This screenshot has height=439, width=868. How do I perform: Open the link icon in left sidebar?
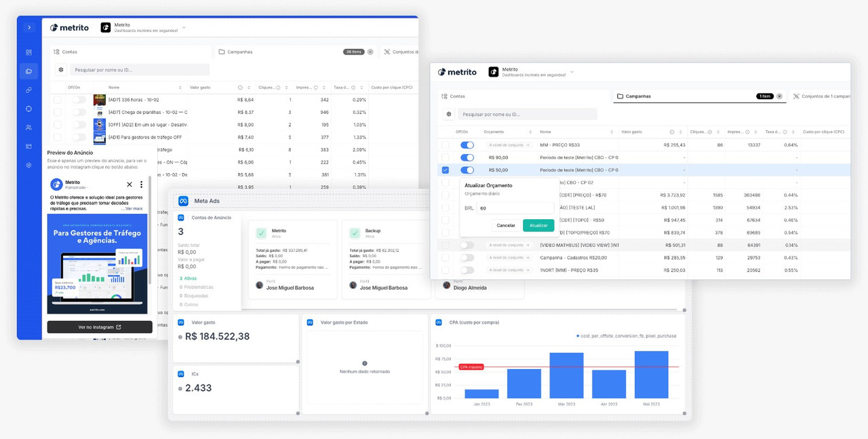(28, 90)
